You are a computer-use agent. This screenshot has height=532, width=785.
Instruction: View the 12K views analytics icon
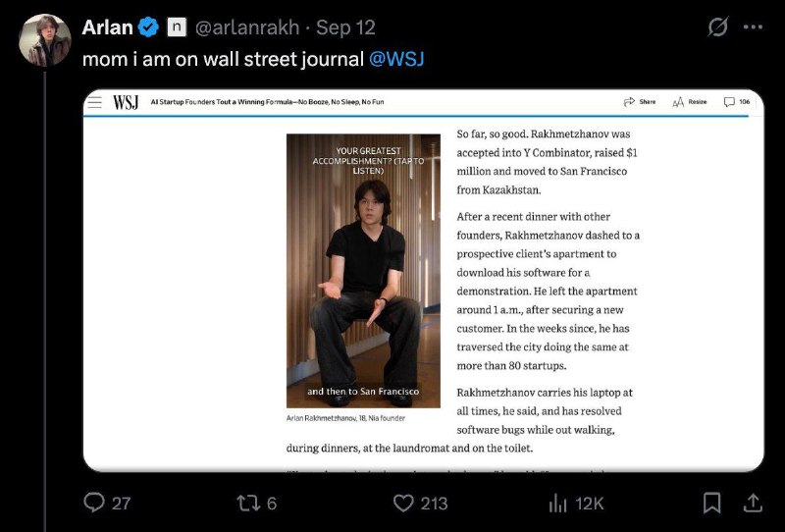coord(558,503)
